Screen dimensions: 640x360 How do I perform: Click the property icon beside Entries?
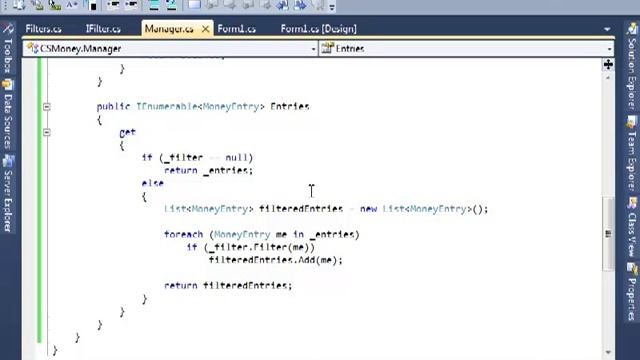point(327,48)
